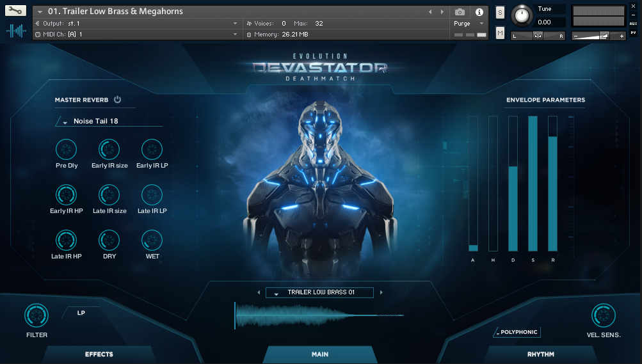Adjust the Attack (A) envelope bar
This screenshot has height=364, width=642.
(473, 184)
